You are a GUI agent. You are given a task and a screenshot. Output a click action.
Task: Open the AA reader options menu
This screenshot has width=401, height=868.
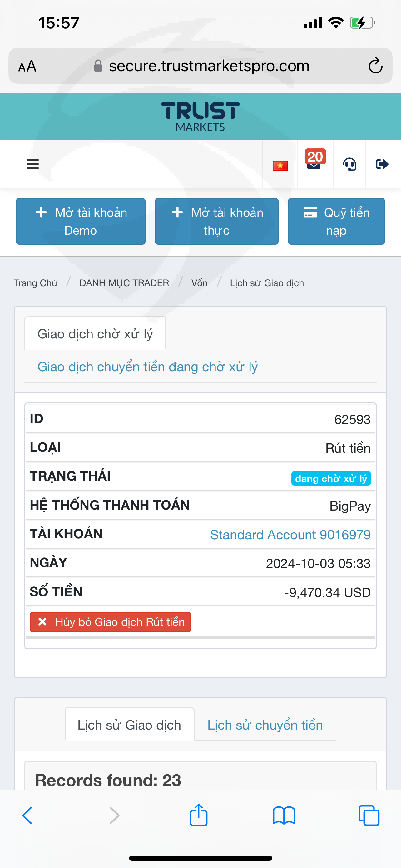(x=27, y=66)
